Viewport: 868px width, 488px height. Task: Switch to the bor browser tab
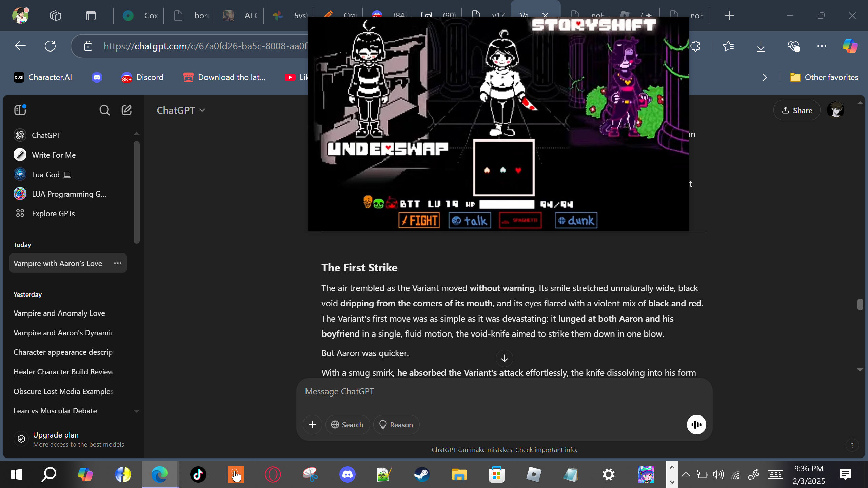[x=189, y=16]
